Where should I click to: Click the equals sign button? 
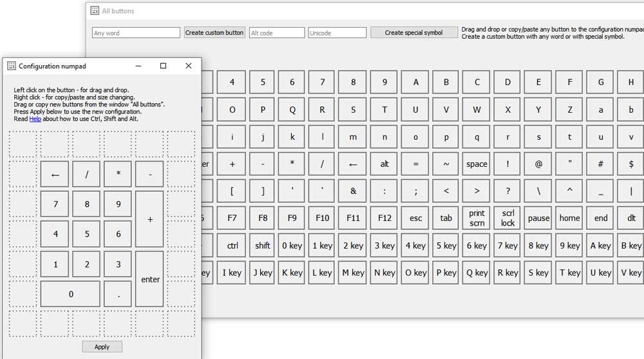pos(415,164)
